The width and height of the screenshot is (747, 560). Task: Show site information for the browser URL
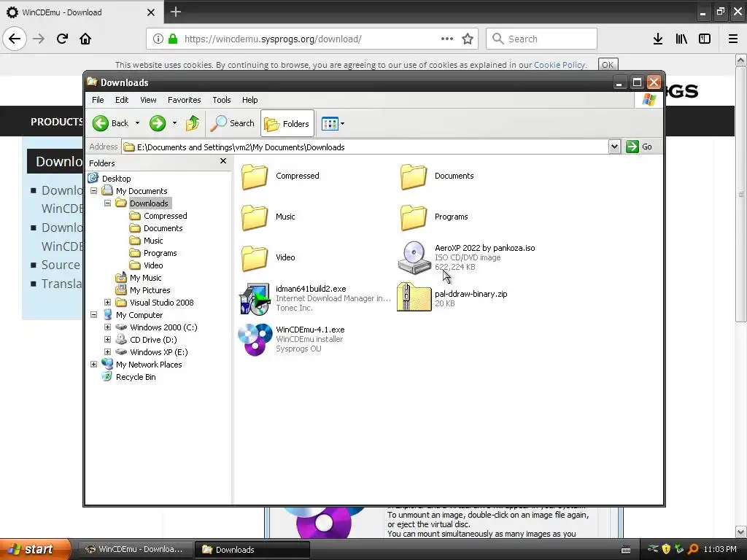[x=158, y=39]
